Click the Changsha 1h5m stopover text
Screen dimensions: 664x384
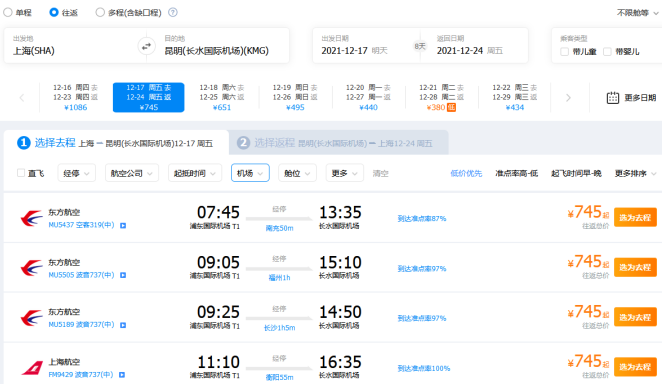[279, 328]
